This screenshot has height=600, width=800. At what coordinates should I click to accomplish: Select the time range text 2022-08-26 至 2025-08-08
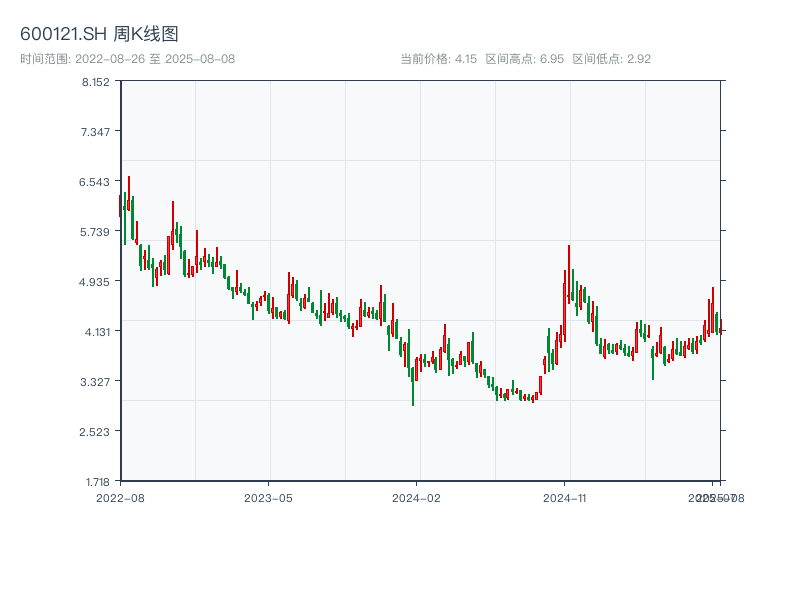click(155, 59)
